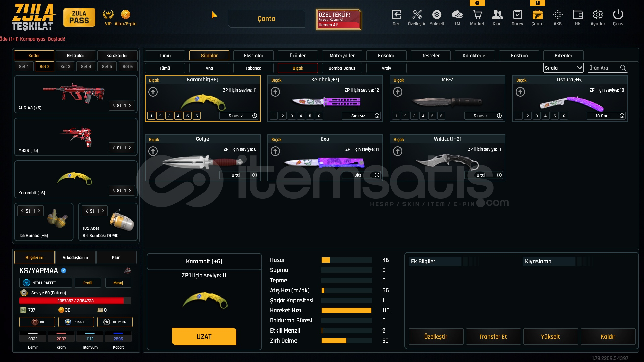Open the Sırala sort dropdown
The width and height of the screenshot is (644, 362).
pos(563,68)
